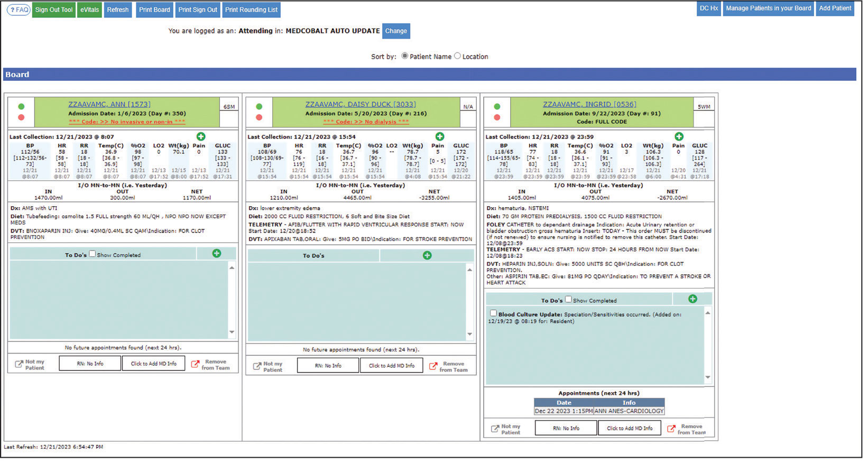Click RN: No Info on INGRID card

(566, 428)
